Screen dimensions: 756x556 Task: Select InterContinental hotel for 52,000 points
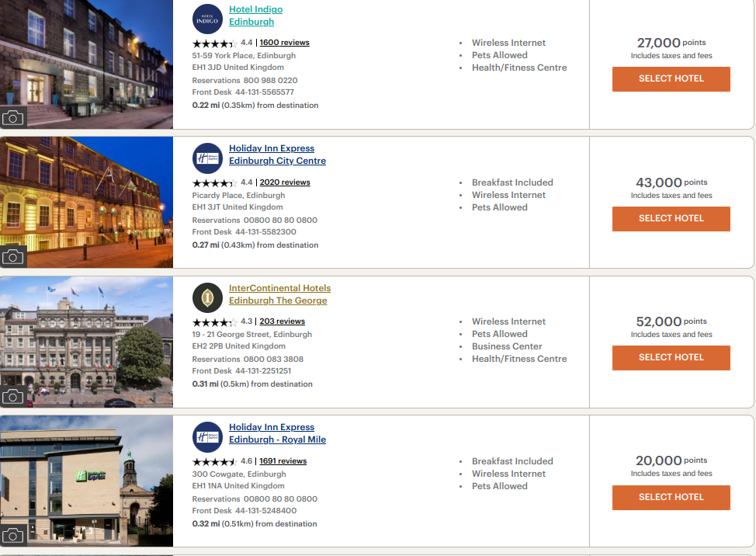click(x=671, y=357)
